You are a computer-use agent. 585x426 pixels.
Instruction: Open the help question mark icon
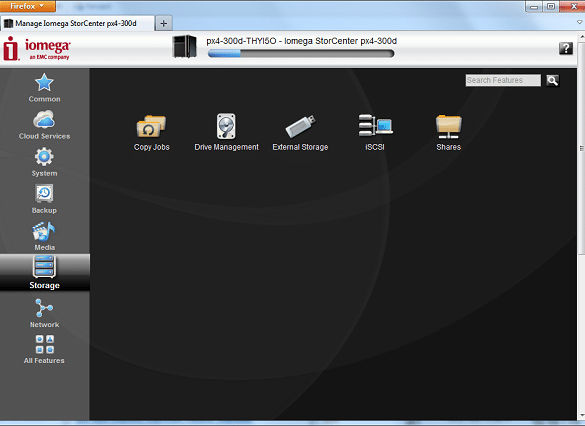point(566,48)
